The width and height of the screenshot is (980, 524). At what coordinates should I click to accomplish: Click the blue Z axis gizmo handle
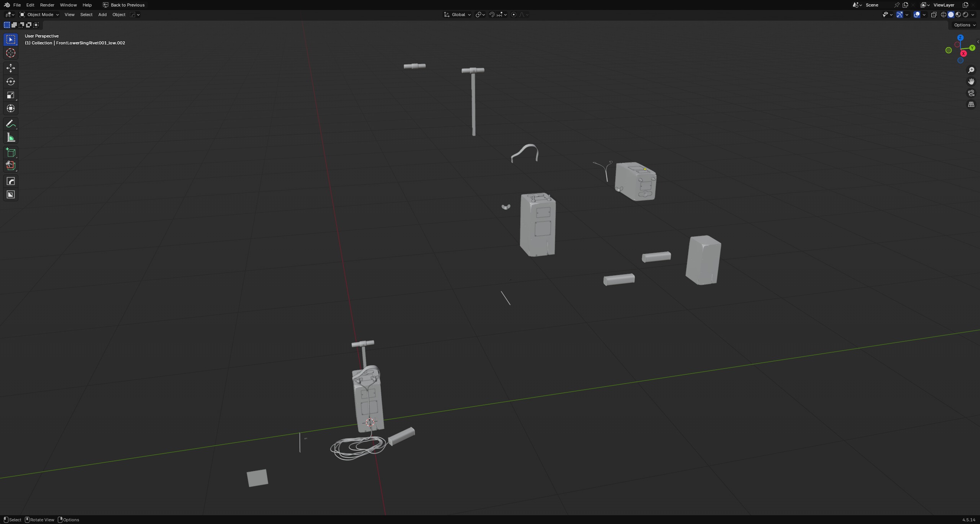pyautogui.click(x=960, y=38)
